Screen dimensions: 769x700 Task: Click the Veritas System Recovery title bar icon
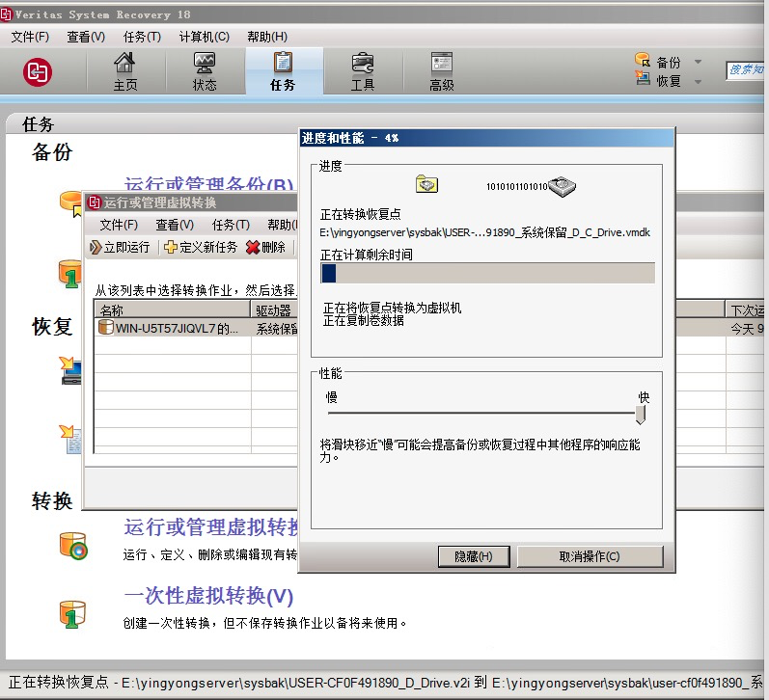[6, 14]
